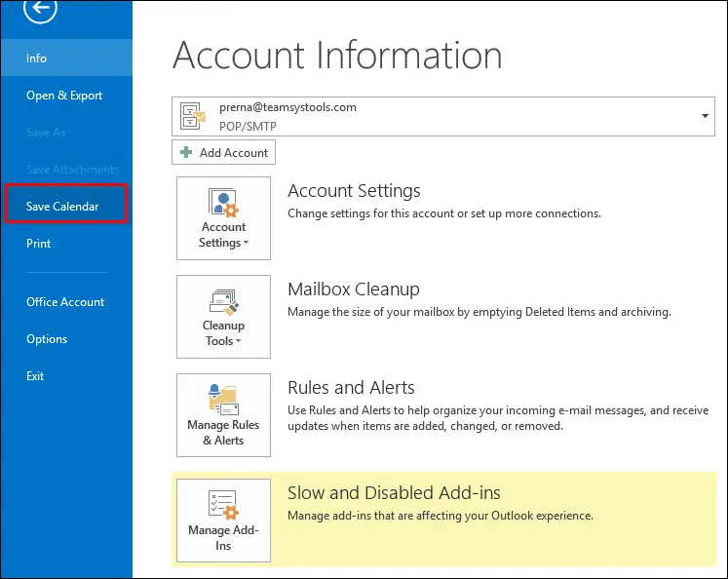Click the Mailbox Cleanup heading text
Image resolution: width=728 pixels, height=579 pixels.
click(x=353, y=289)
